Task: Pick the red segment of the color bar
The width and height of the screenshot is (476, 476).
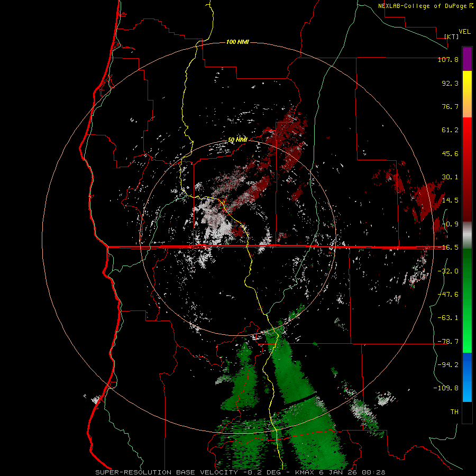Action: tap(467, 169)
